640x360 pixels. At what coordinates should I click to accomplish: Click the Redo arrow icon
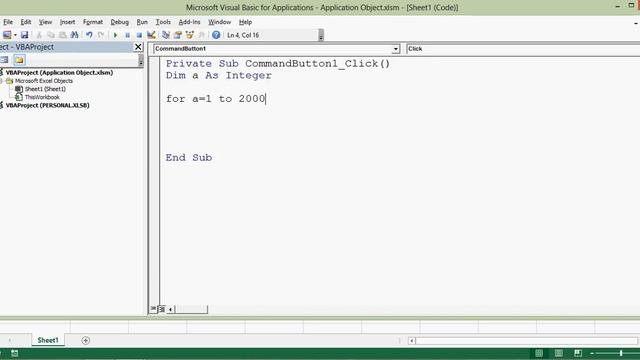[101, 35]
